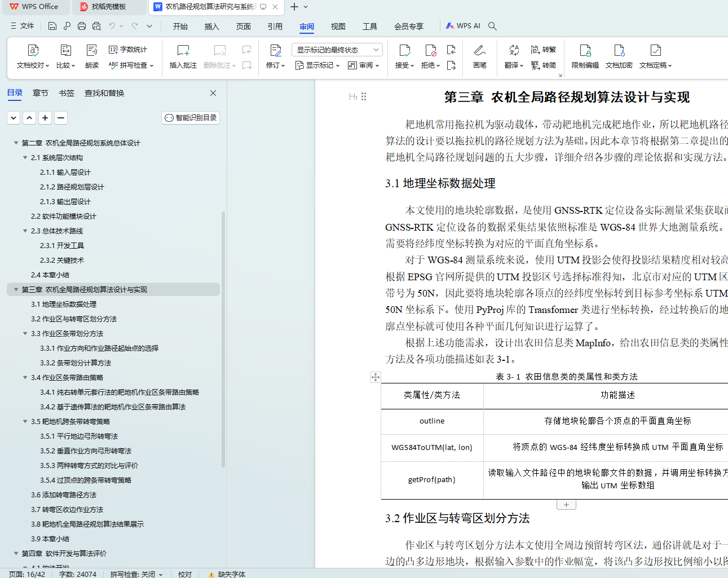The width and height of the screenshot is (728, 578).
Task: Switch to the 开始 ribbon tab
Action: [x=180, y=27]
